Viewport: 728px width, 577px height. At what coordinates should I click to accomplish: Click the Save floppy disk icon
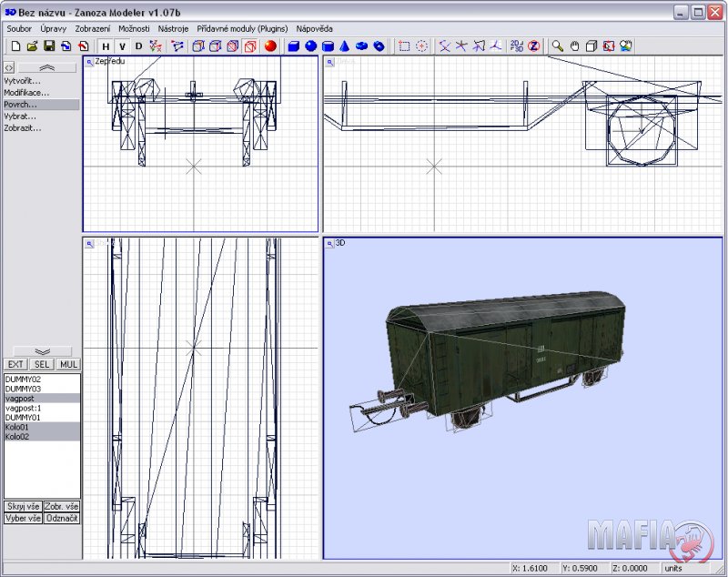click(49, 46)
